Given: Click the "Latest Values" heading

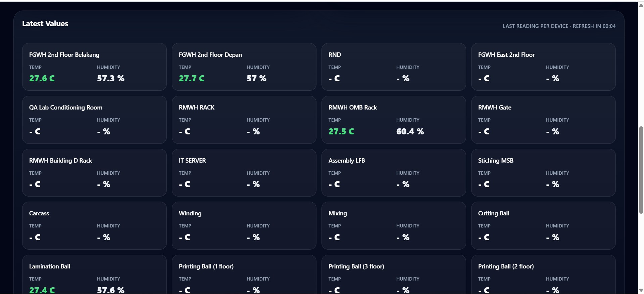Looking at the screenshot, I should point(45,24).
